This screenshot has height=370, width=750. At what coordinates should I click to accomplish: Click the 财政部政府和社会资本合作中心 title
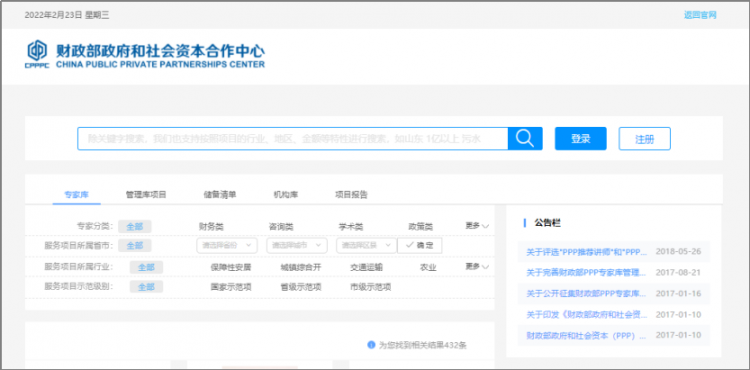tap(160, 51)
